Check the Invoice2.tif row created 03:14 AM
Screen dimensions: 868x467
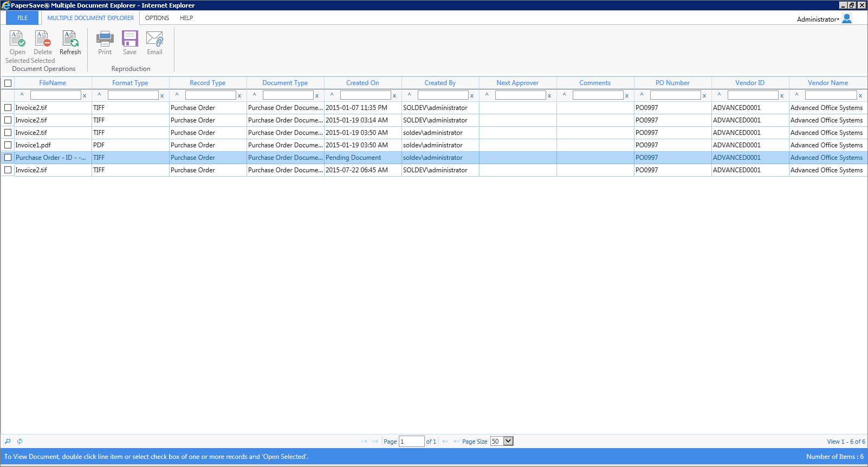click(8, 120)
